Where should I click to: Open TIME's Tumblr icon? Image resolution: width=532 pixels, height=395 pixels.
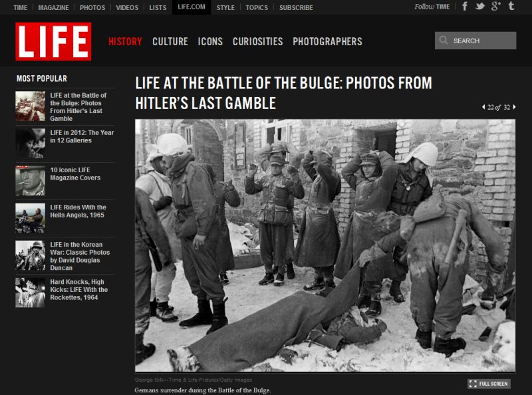point(511,6)
